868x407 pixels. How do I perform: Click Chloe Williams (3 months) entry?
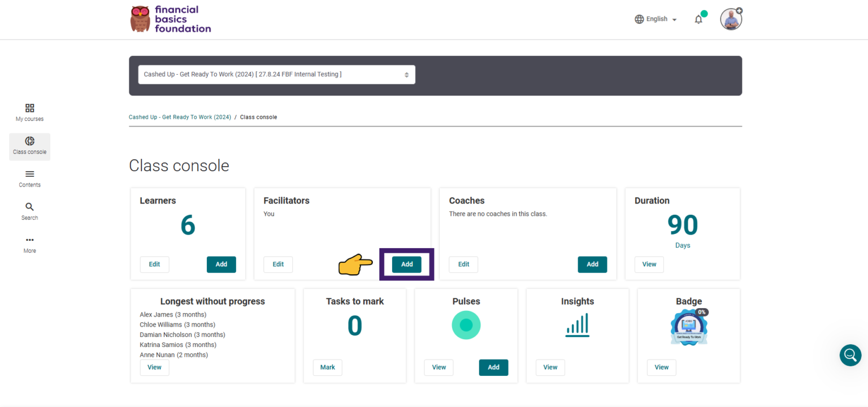click(177, 325)
